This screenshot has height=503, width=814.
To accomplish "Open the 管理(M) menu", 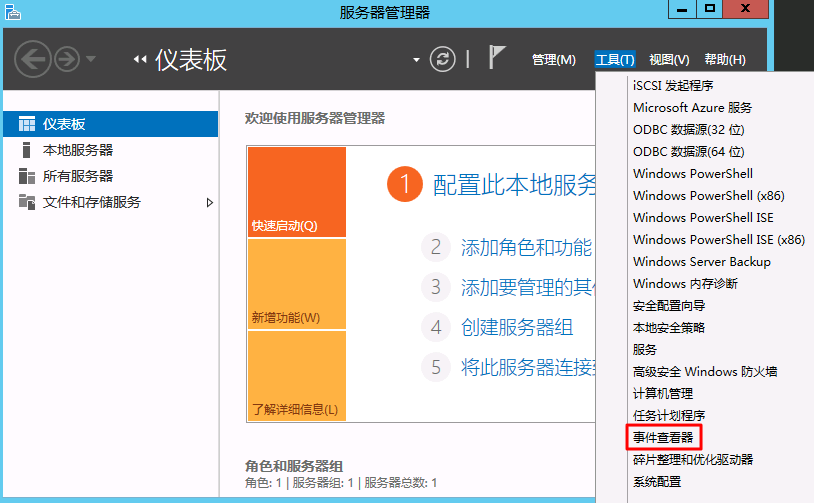I will coord(554,60).
